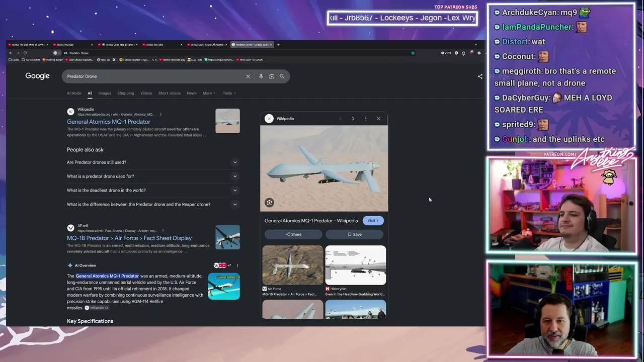Viewport: 644px width, 362px height.
Task: Open 'General Atomics MQ-1 Predator' Wikipedia link
Action: click(109, 122)
